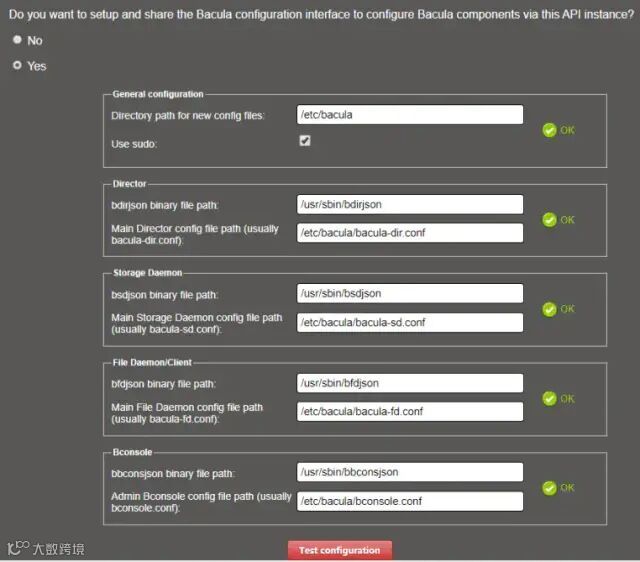The height and width of the screenshot is (562, 640).
Task: Click the bdirjson binary file path field
Action: [410, 204]
